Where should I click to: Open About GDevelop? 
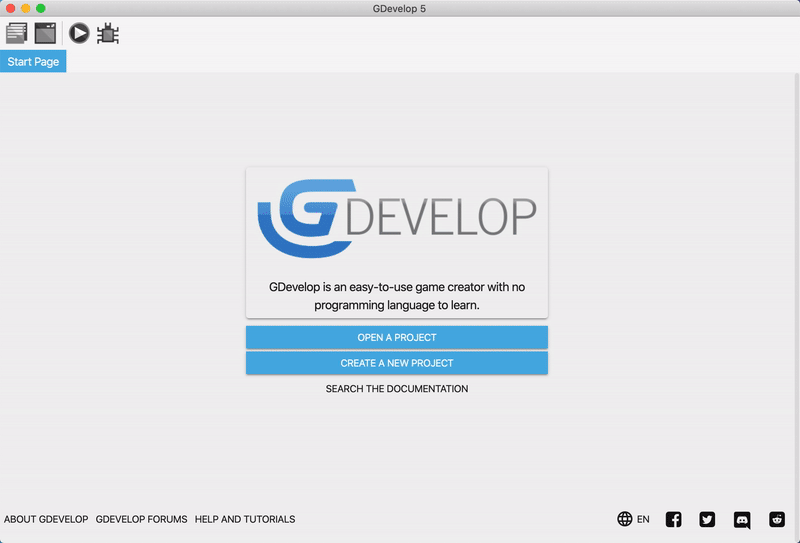(46, 519)
